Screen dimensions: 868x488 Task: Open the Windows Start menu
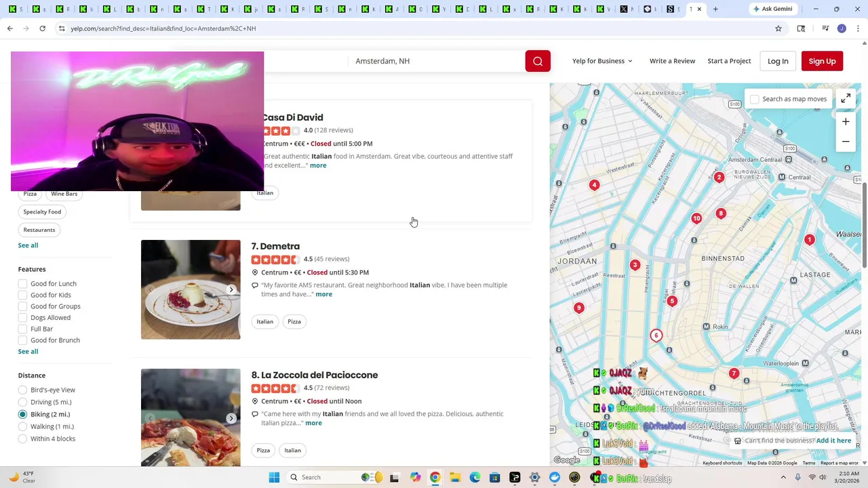274,477
